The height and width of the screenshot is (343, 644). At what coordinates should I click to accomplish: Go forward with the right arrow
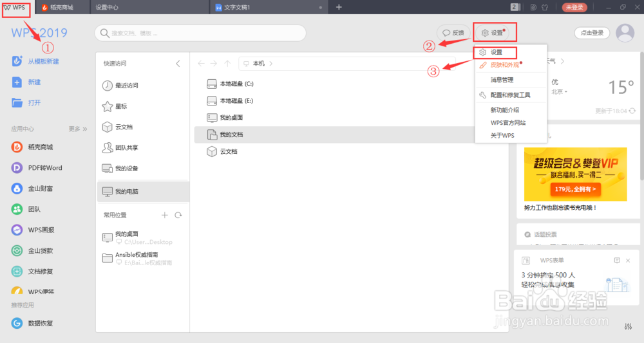point(214,63)
